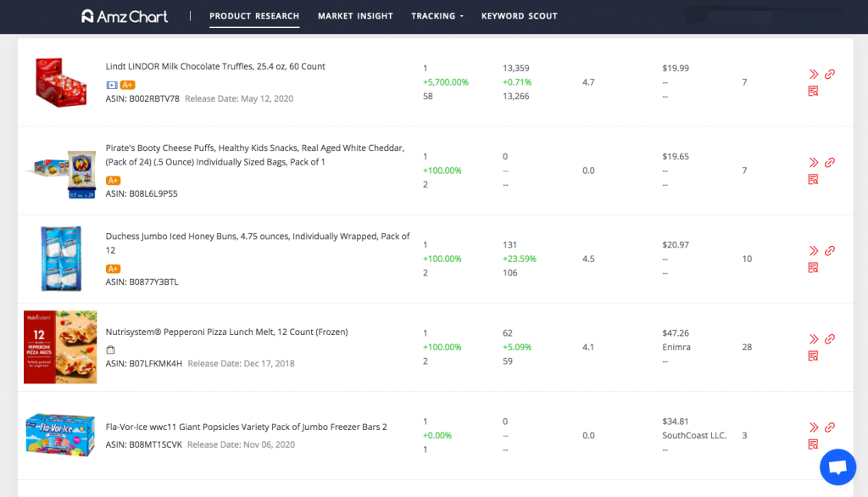
Task: Click ASIN: B002RBTV78 text
Action: point(142,98)
